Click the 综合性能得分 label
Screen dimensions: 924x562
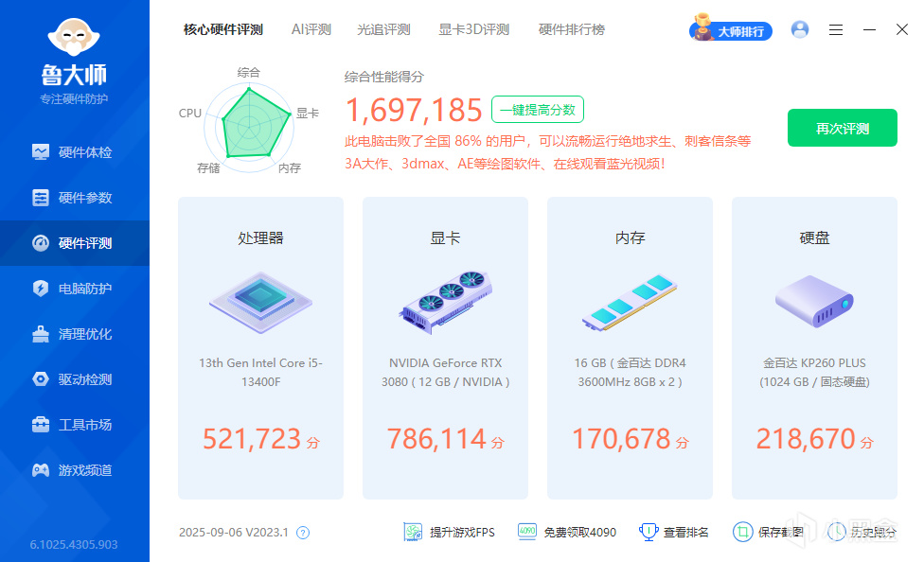383,77
